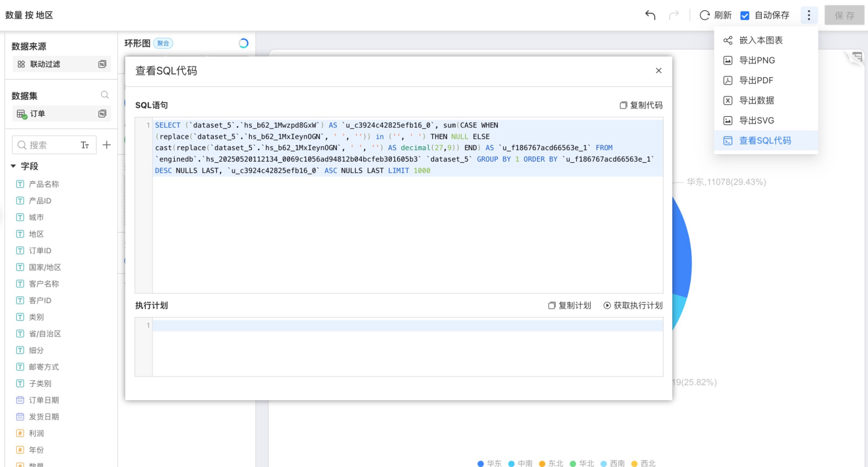Click the copy icon next to 订单 dataset
868x467 pixels.
click(x=102, y=114)
